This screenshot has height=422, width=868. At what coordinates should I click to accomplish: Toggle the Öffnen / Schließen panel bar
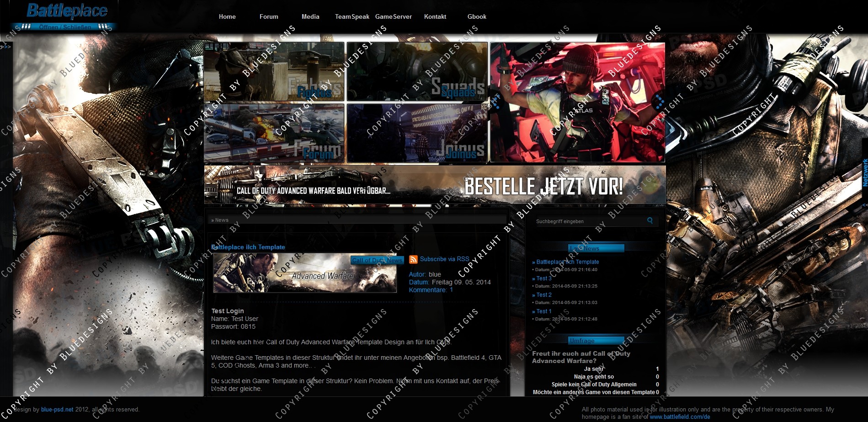[x=64, y=27]
